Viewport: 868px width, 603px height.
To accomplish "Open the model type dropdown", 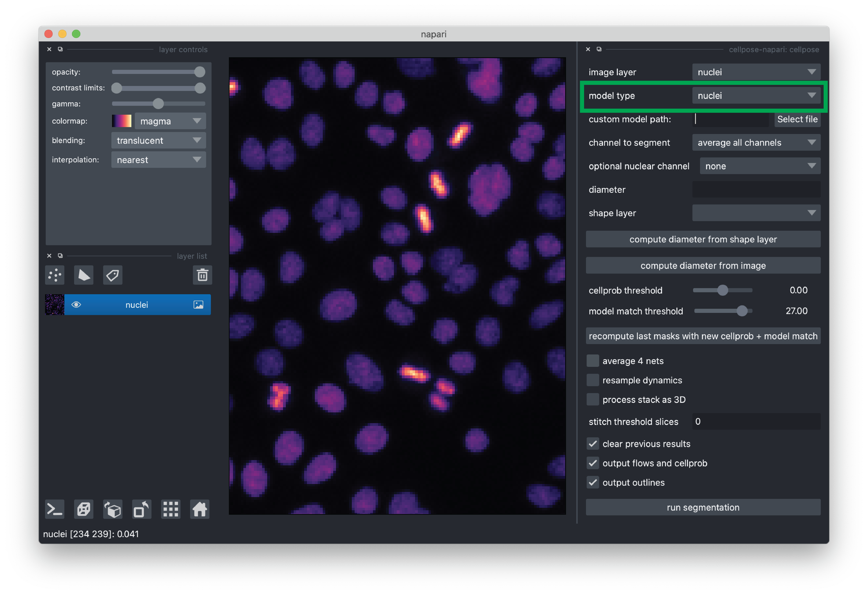I will click(x=756, y=96).
